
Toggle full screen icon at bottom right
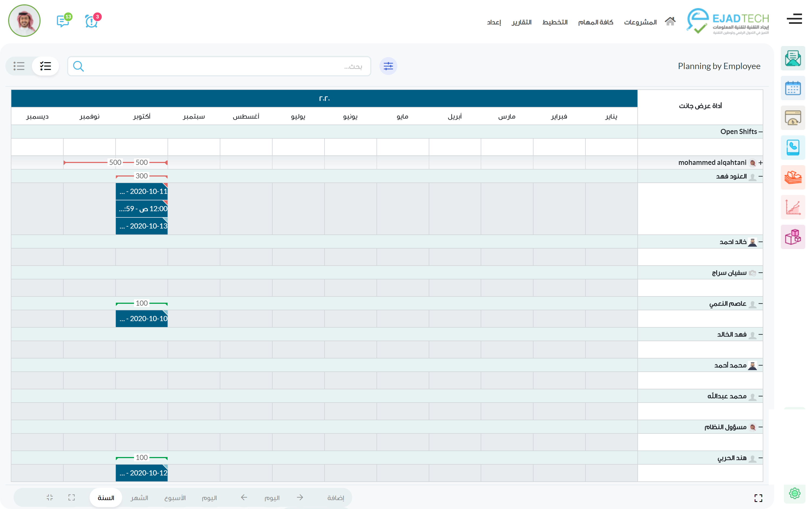758,498
